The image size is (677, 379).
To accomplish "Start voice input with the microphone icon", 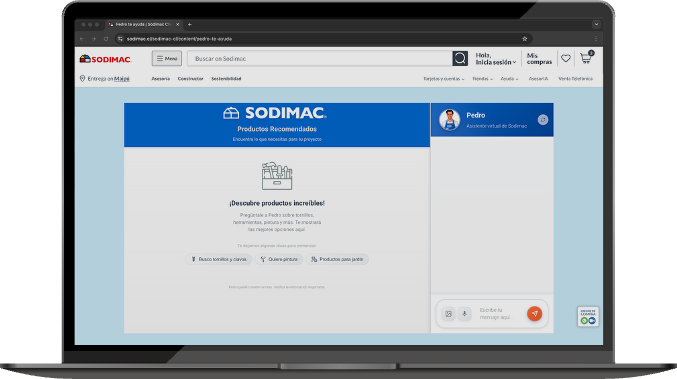I will 465,314.
